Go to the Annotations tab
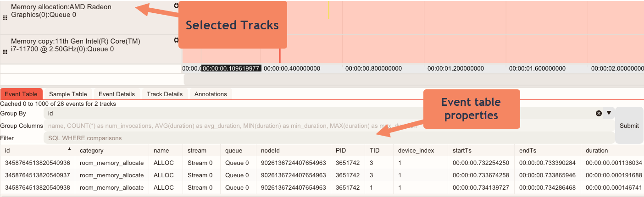The width and height of the screenshot is (644, 197). [211, 94]
